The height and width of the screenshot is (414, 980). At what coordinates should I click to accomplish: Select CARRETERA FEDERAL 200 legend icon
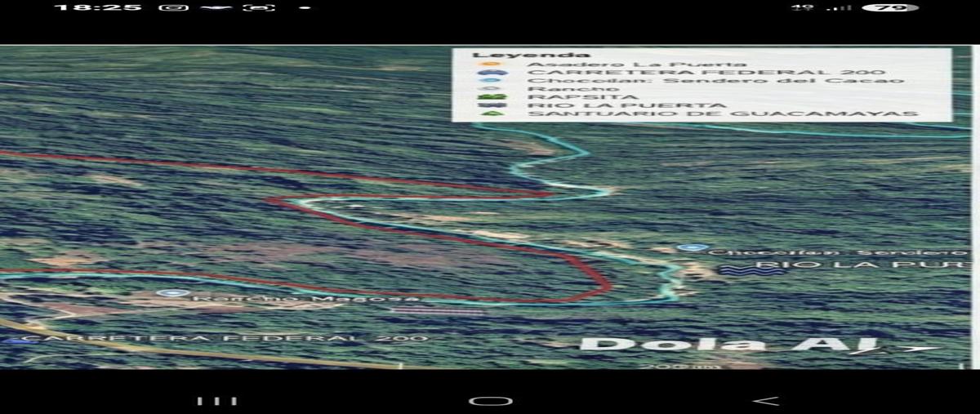pyautogui.click(x=494, y=72)
